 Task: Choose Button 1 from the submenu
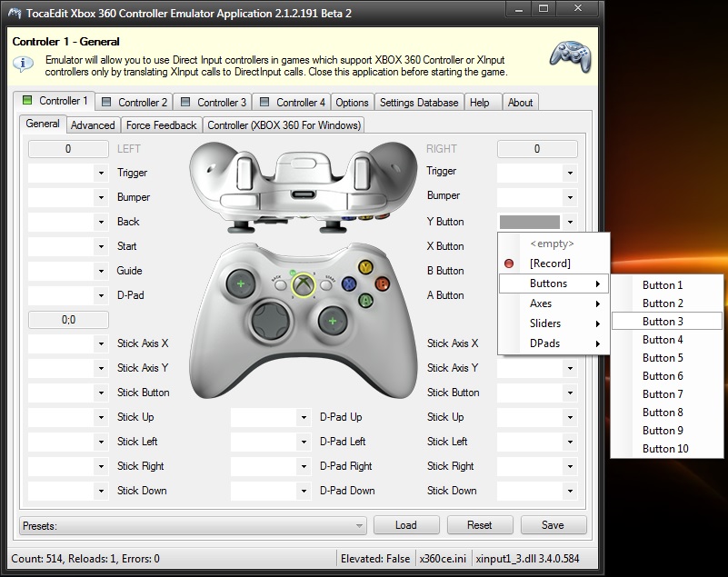[667, 285]
